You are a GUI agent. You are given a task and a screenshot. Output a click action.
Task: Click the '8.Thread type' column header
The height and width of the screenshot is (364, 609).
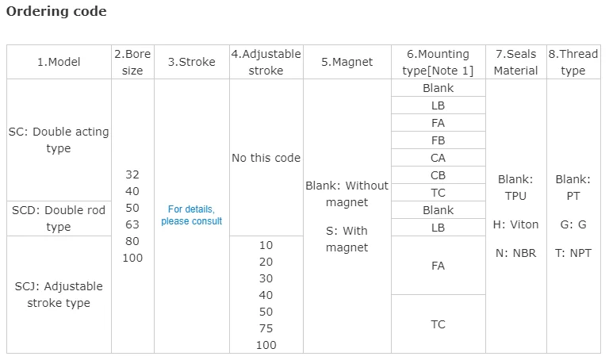pos(573,62)
